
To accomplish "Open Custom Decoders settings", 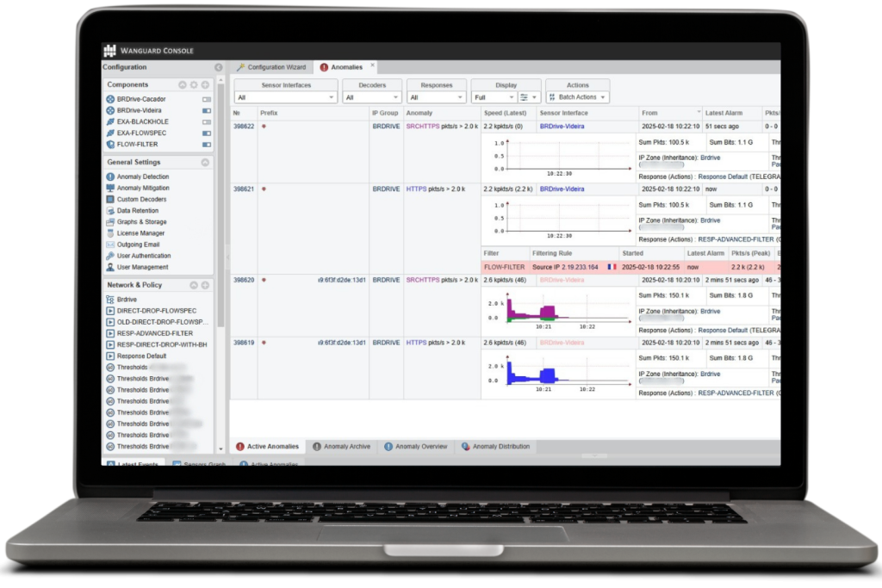I will pyautogui.click(x=141, y=199).
